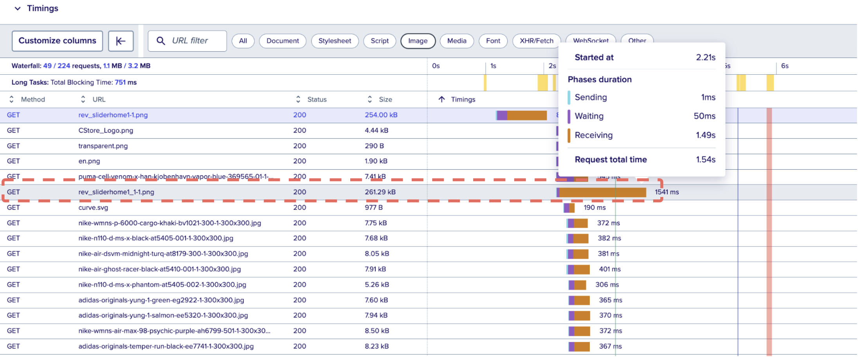Screen dimensions: 868x358
Task: Select the Stylesheet filter pill
Action: click(335, 41)
